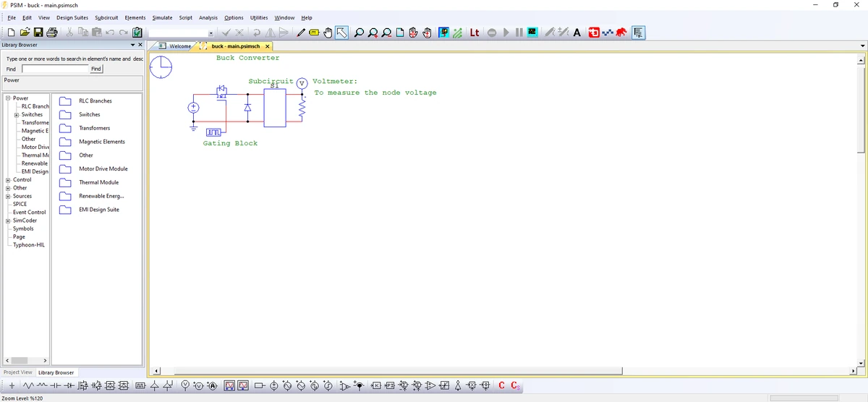This screenshot has height=402, width=868.
Task: Select the Typhoon-HIL tree item
Action: (x=29, y=245)
